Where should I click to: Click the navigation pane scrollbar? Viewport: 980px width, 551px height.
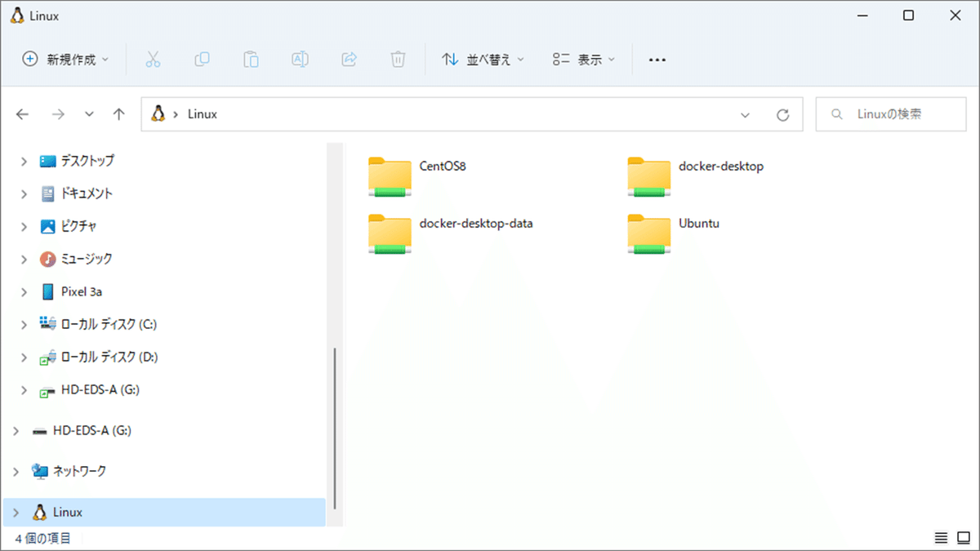pyautogui.click(x=335, y=429)
